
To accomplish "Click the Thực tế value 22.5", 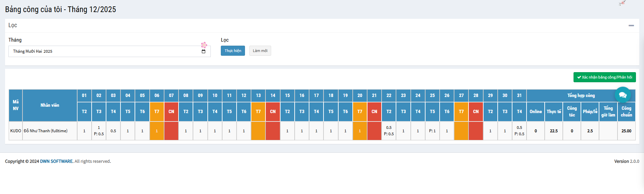I will pos(554,131).
